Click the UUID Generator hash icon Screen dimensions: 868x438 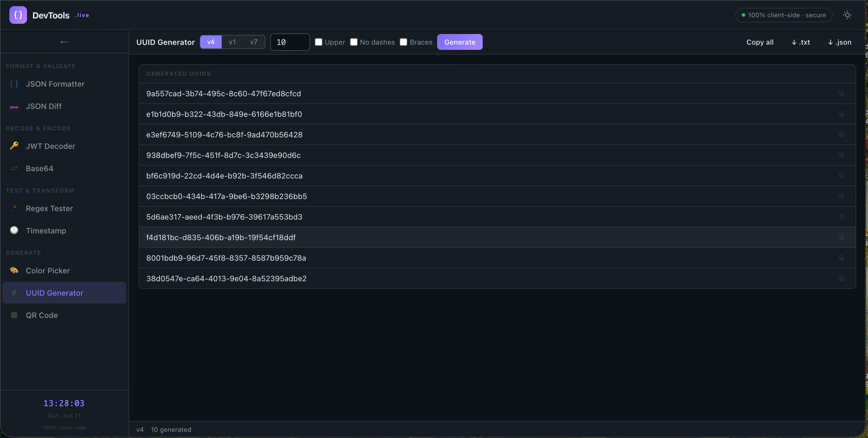(14, 293)
